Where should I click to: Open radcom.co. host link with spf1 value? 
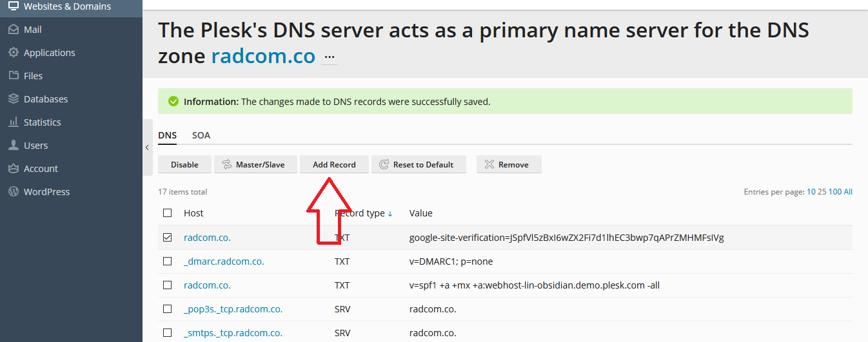(x=207, y=285)
